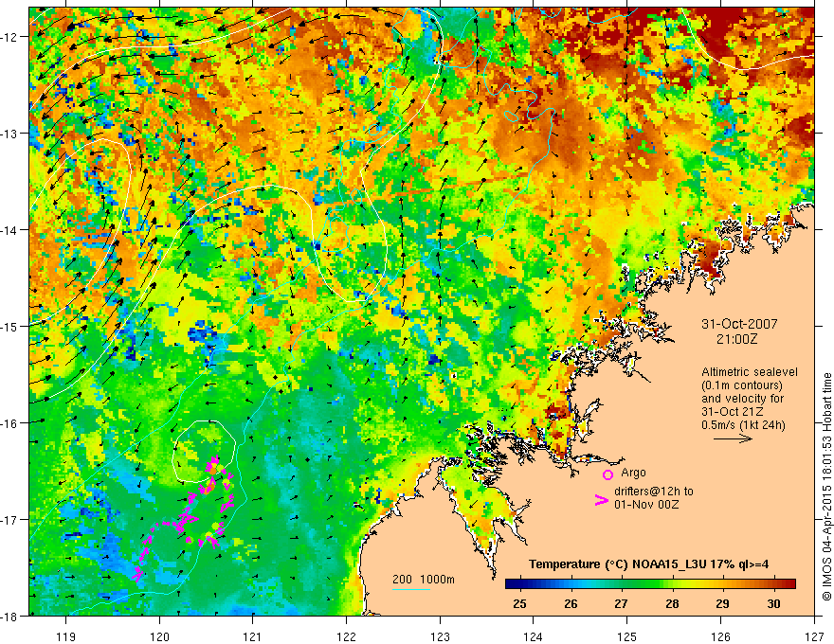This screenshot has width=834, height=644.
Task: Click the color bar tick label '29'
Action: click(x=723, y=604)
